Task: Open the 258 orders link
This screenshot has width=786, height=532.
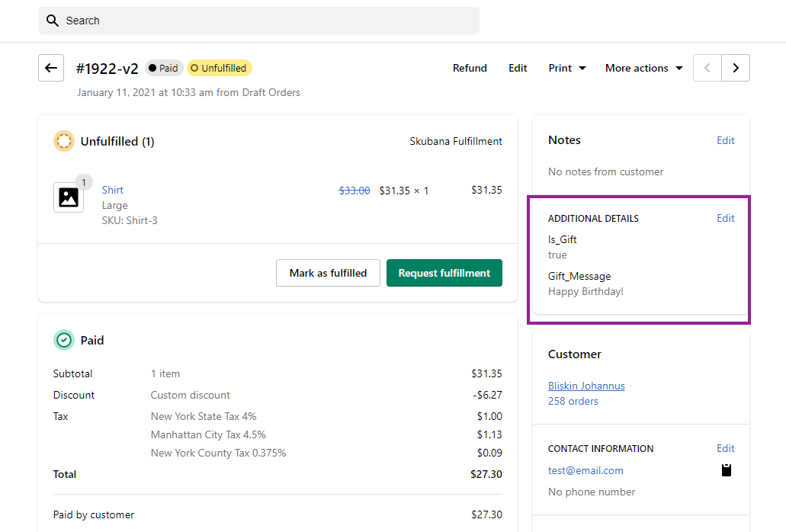Action: click(x=573, y=401)
